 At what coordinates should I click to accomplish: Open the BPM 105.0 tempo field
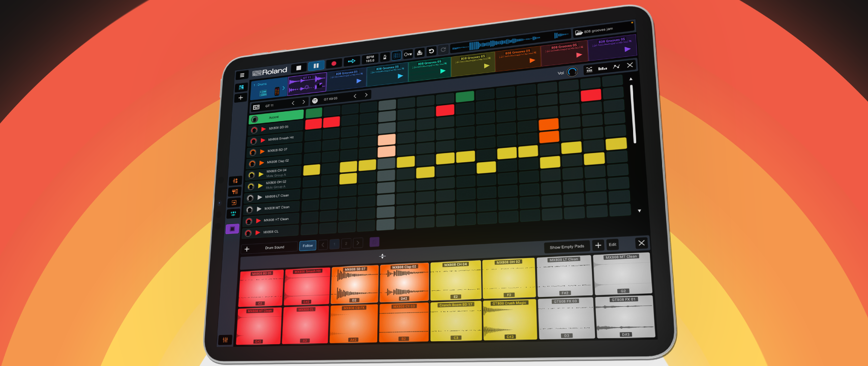click(370, 59)
